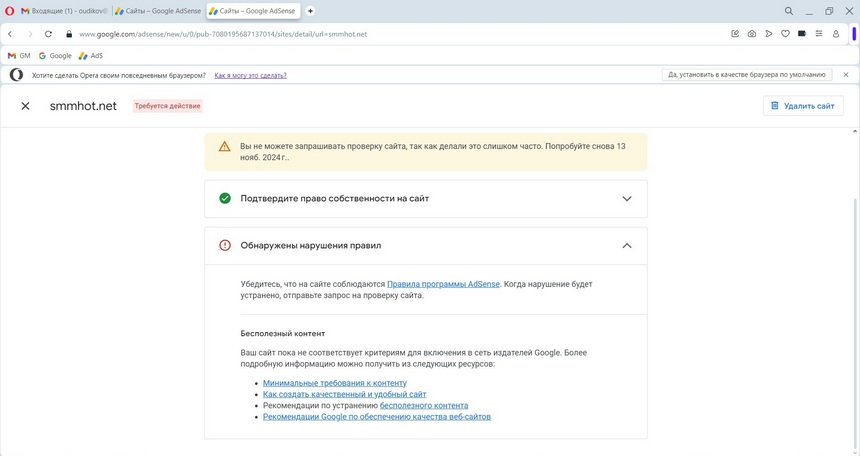Open the бесполезного контента link
Viewport: 860px width, 456px height.
click(x=423, y=406)
